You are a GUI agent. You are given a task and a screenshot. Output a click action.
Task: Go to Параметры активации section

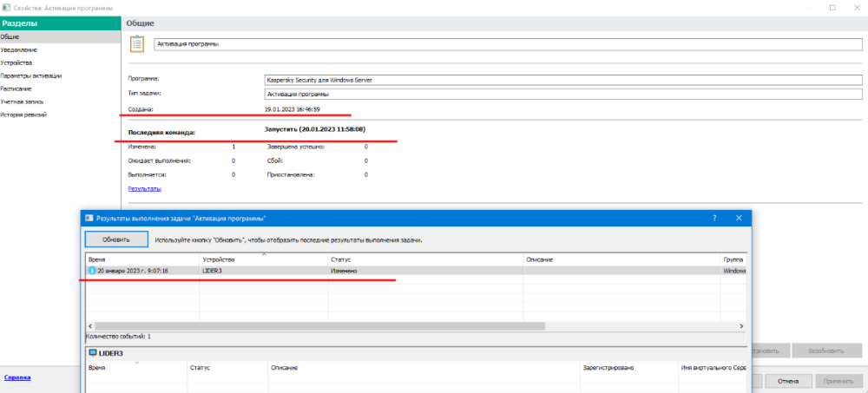pos(30,75)
